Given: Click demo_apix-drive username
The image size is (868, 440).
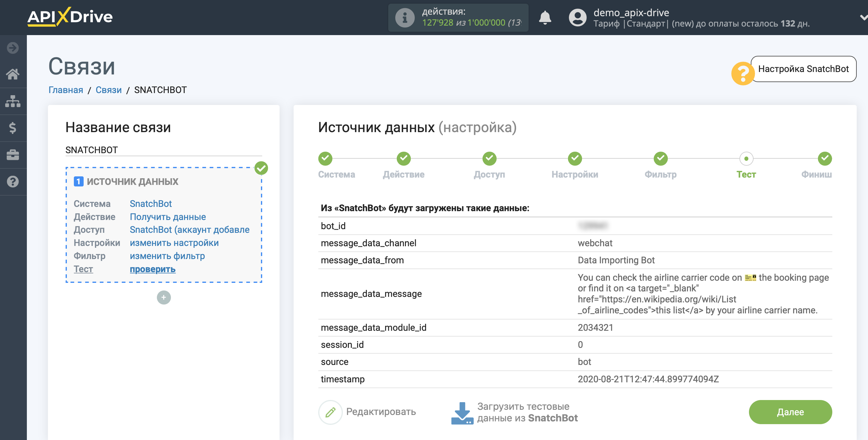Looking at the screenshot, I should (631, 13).
